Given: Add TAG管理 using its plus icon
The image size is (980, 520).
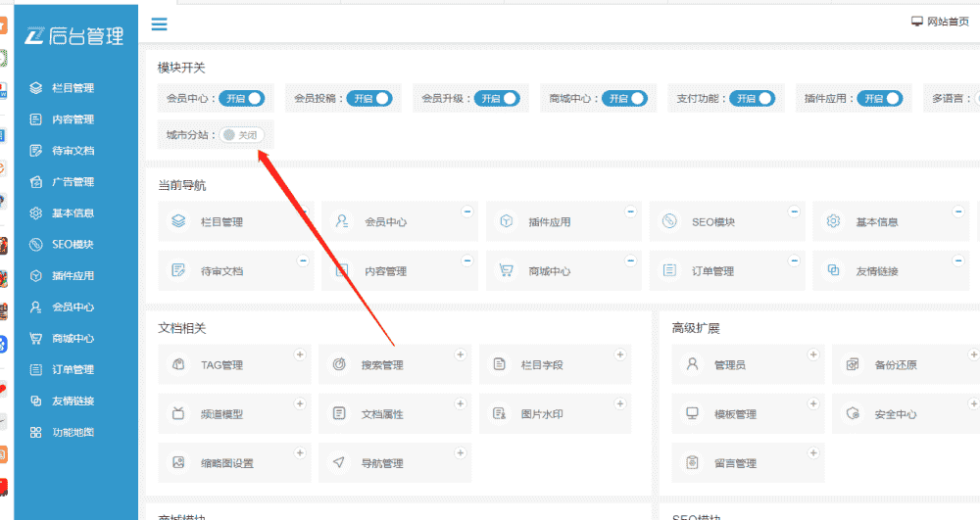Looking at the screenshot, I should coord(300,355).
